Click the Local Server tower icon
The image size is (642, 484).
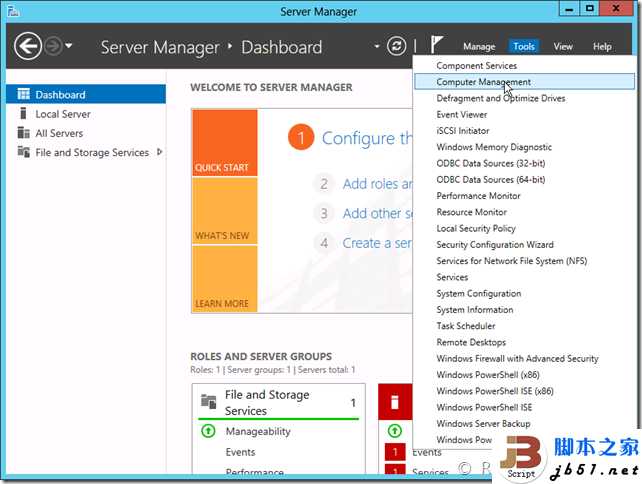coord(23,113)
